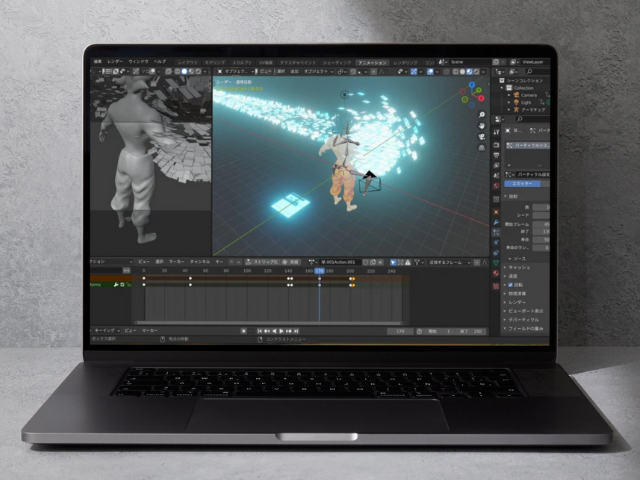
Task: Expand the キャッシュ panel
Action: [517, 267]
